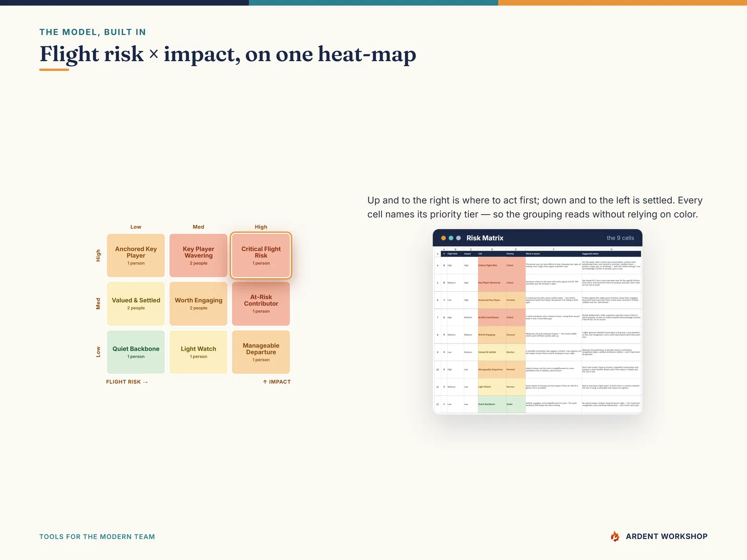Open the Key Player Wavering heat-map tile
The width and height of the screenshot is (747, 560).
point(198,255)
